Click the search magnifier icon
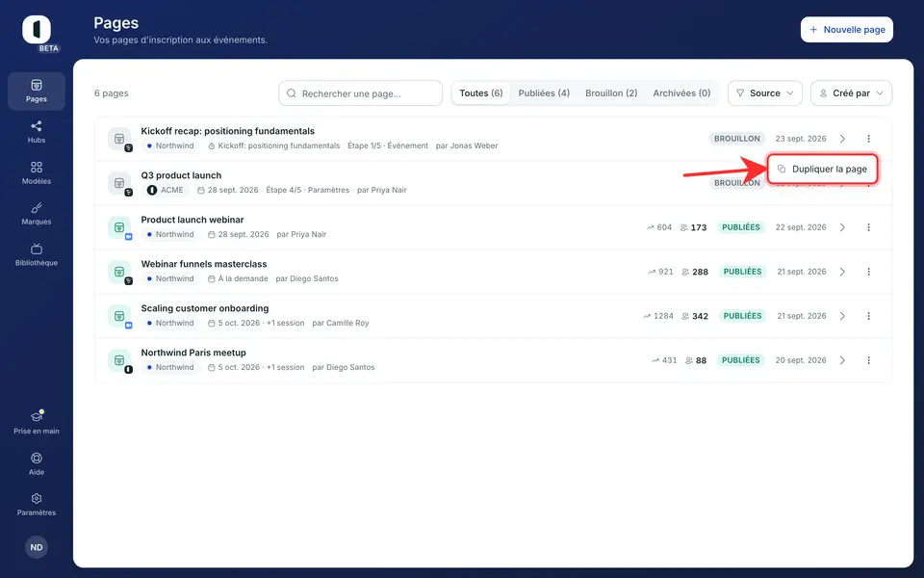The height and width of the screenshot is (578, 924). (x=291, y=93)
